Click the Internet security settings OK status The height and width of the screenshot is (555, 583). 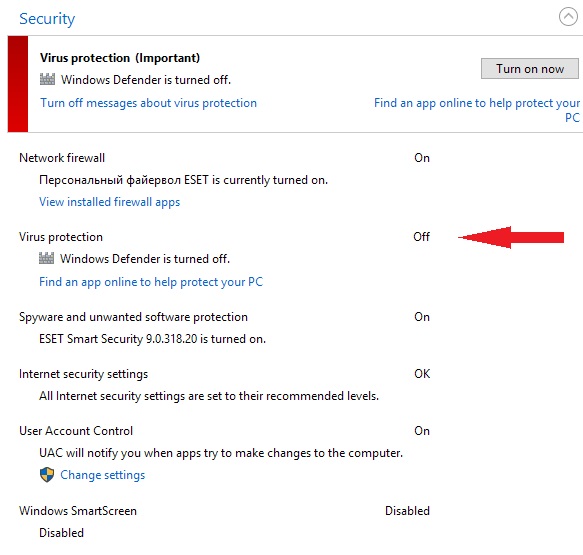(x=422, y=374)
